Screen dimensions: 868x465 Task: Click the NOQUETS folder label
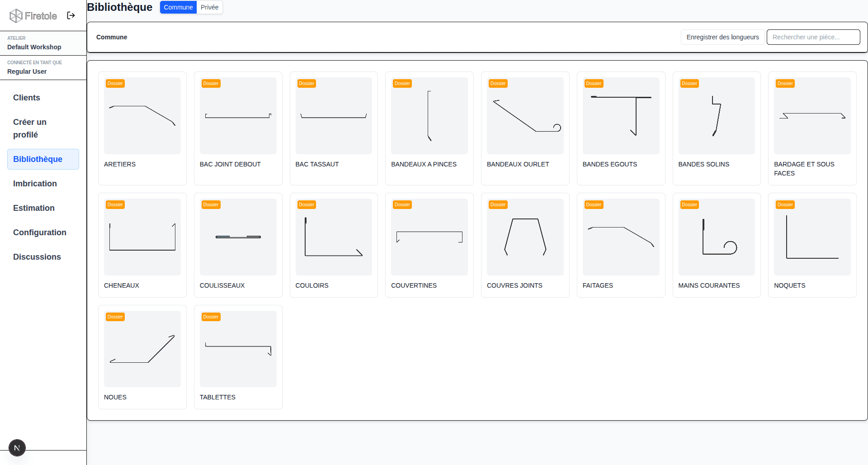790,285
